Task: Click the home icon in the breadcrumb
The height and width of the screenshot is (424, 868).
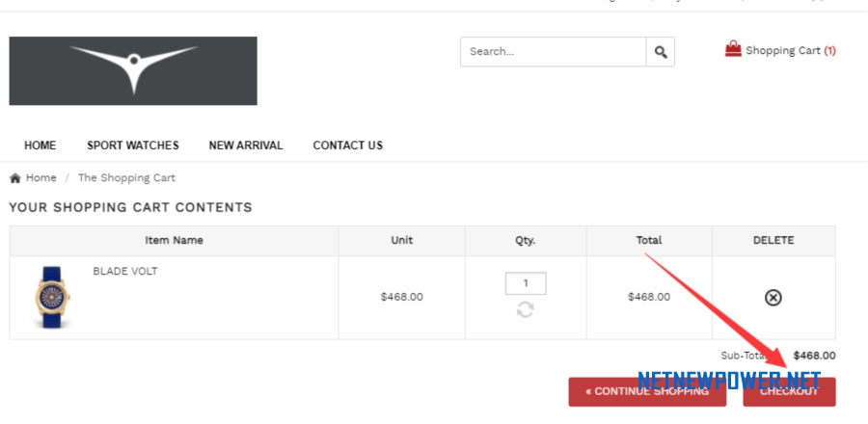Action: [15, 178]
